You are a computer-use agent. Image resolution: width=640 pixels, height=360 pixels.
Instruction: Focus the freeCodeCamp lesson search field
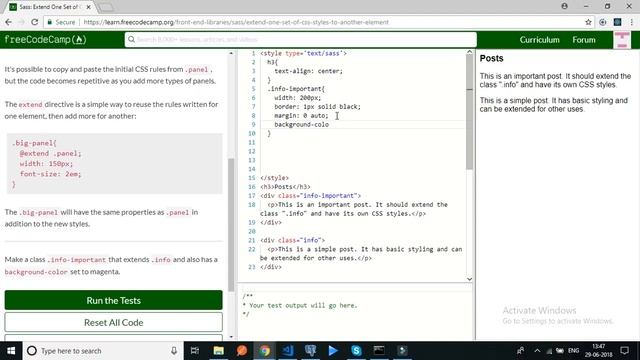coord(301,40)
